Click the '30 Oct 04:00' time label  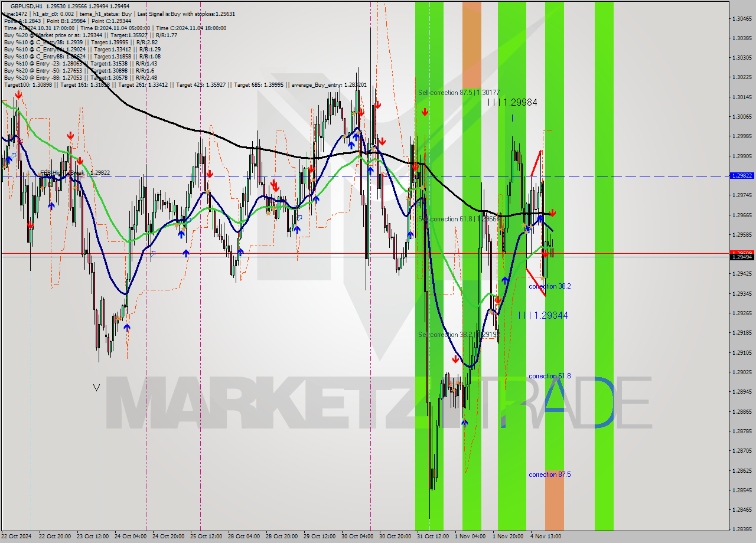[357, 537]
